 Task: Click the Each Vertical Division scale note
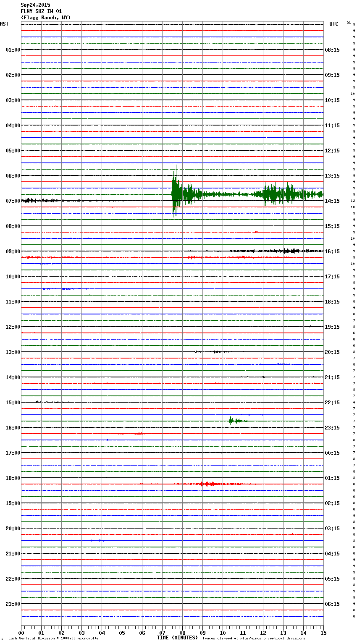click(x=53, y=639)
